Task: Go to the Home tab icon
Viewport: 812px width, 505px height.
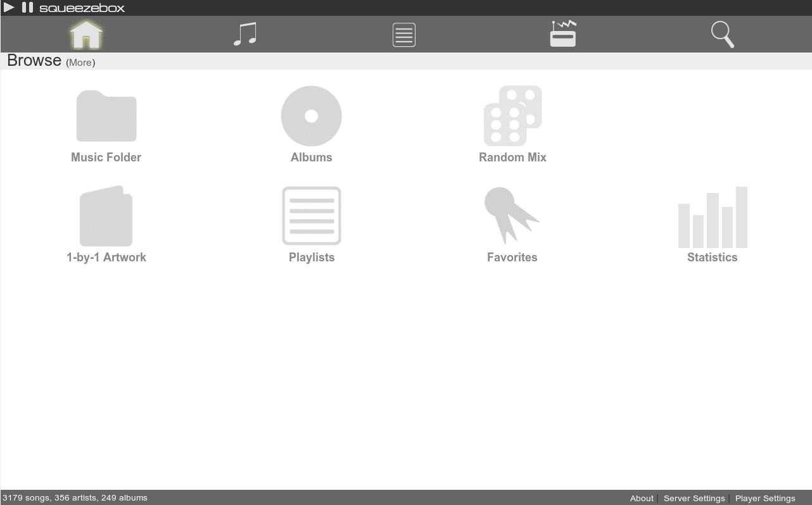Action: (x=86, y=34)
